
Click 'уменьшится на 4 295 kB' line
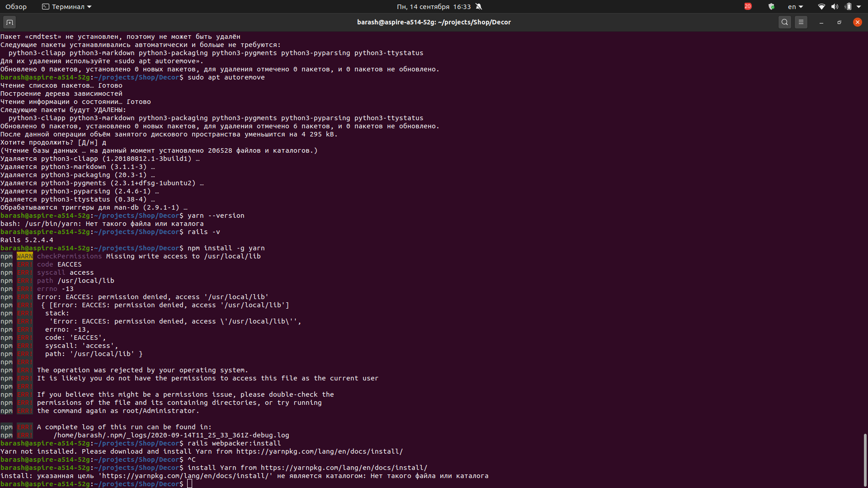(x=169, y=134)
